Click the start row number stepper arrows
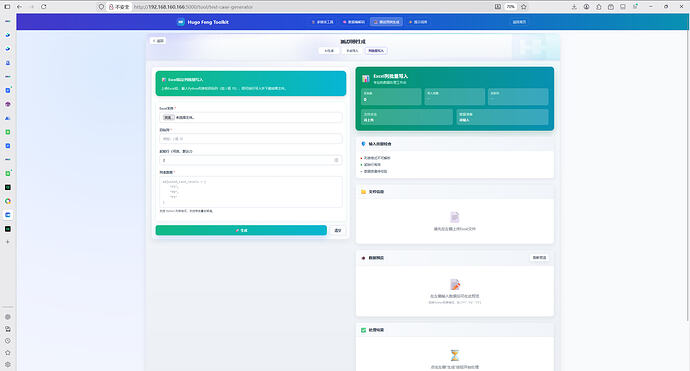Viewport: 690px width, 371px height. (x=336, y=160)
